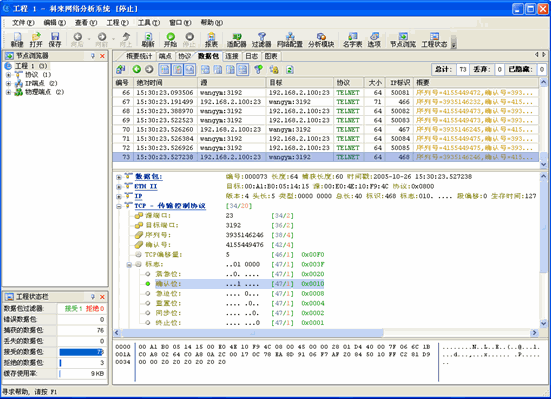Open the 名字表 (Name table)
The height and width of the screenshot is (399, 551).
352,40
